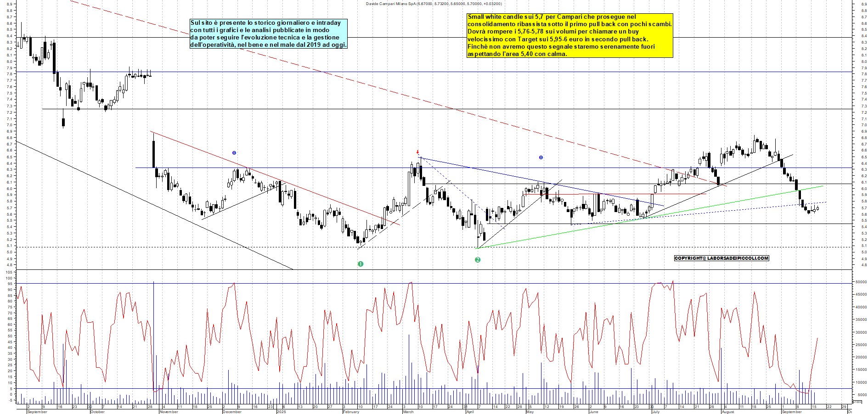Image resolution: width=868 pixels, height=414 pixels.
Task: Click the 'August' label on the time axis
Action: click(728, 412)
